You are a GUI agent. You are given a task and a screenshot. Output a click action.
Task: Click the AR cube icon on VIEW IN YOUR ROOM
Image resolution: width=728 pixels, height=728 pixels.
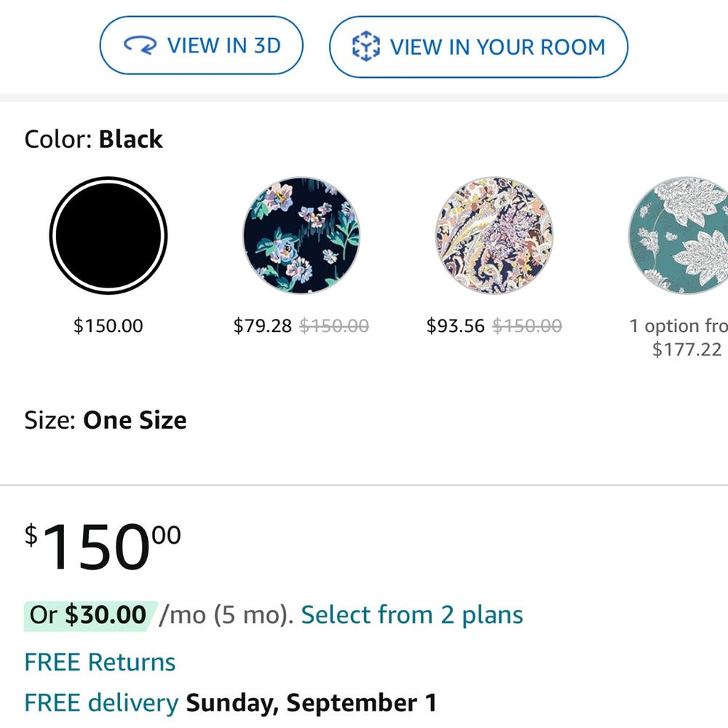click(x=365, y=46)
